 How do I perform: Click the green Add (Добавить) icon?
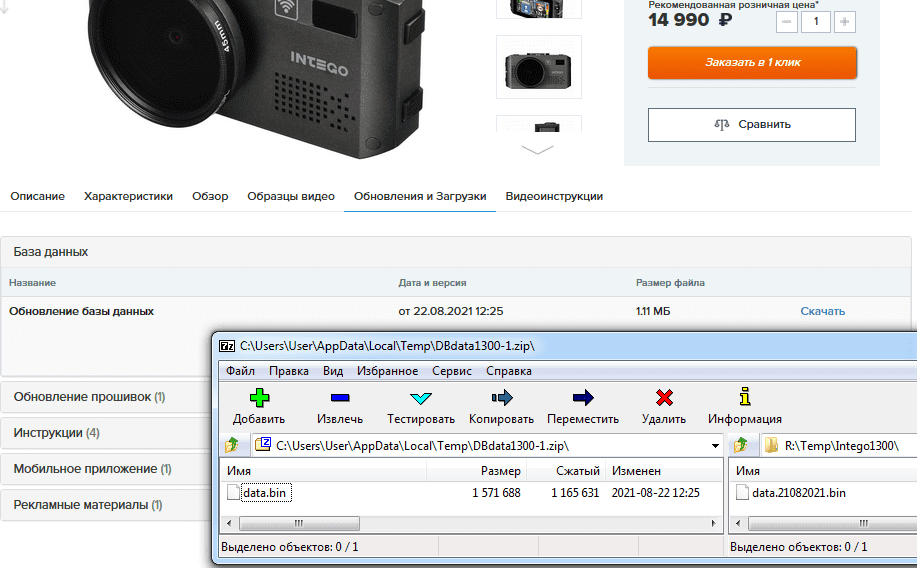(x=259, y=398)
